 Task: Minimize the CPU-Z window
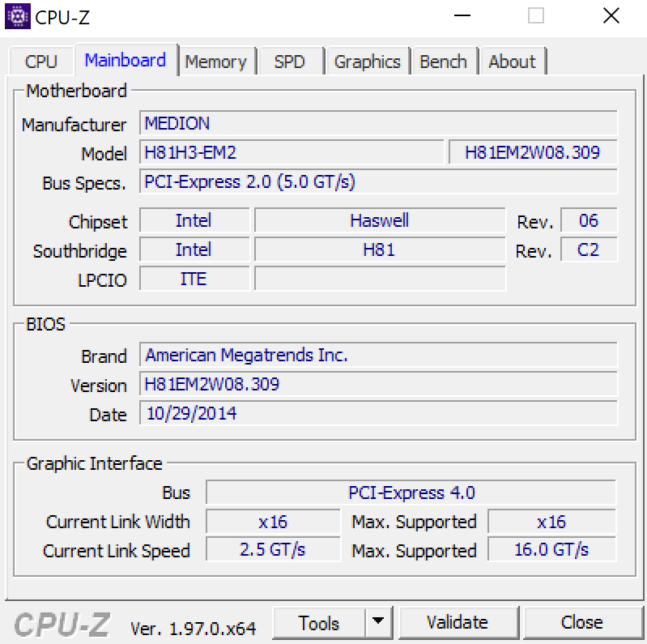[462, 16]
